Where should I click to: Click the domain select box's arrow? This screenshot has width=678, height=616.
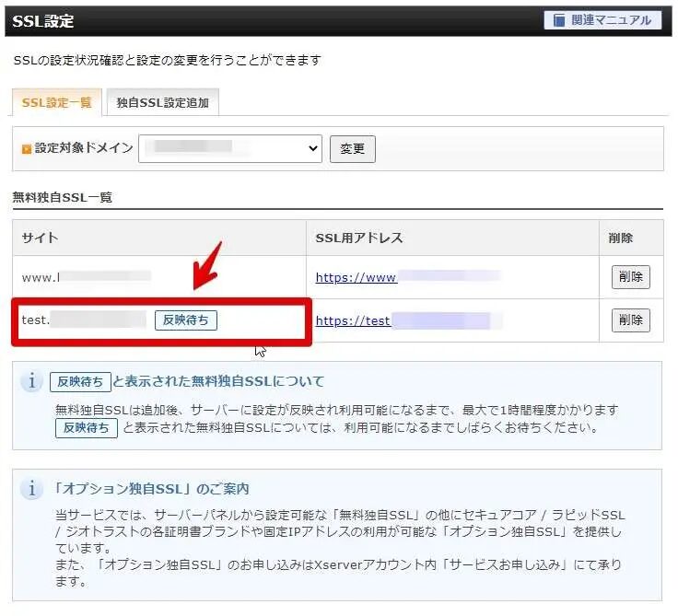point(313,148)
